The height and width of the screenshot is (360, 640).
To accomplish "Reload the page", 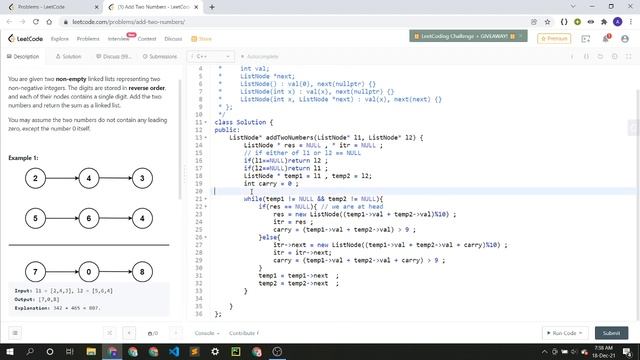I will coord(36,22).
